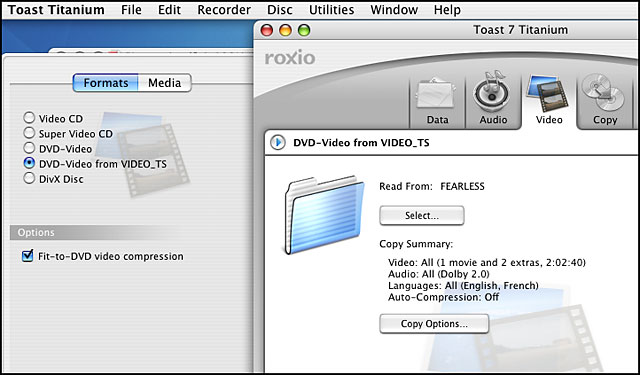
Task: Open the Edit menu
Action: tap(169, 10)
